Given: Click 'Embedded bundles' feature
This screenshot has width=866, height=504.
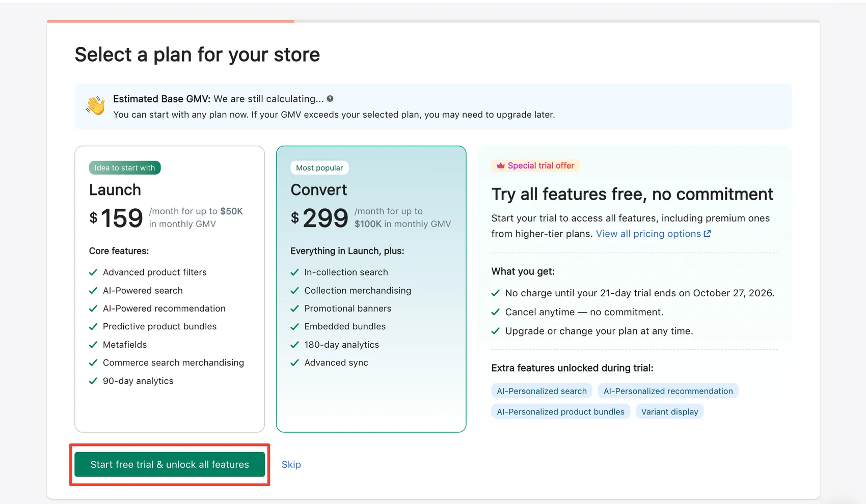Looking at the screenshot, I should (345, 326).
